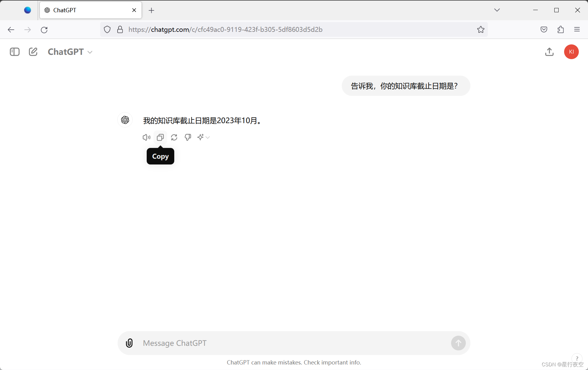This screenshot has height=370, width=588.
Task: Regenerate the assistant response
Action: pos(174,137)
